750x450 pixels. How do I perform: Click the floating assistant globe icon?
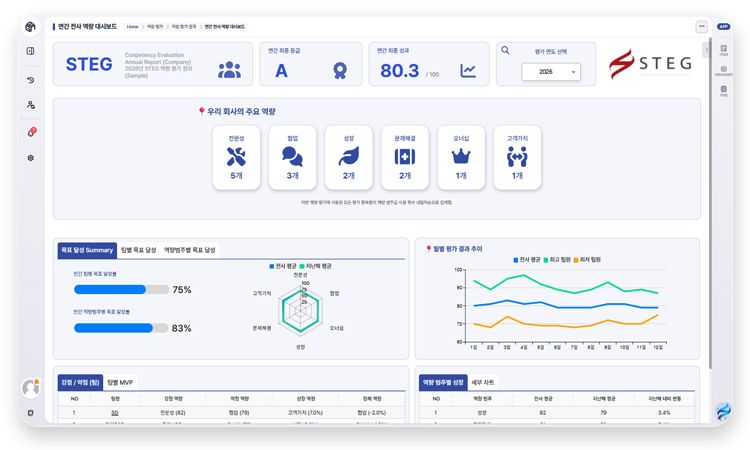723,411
